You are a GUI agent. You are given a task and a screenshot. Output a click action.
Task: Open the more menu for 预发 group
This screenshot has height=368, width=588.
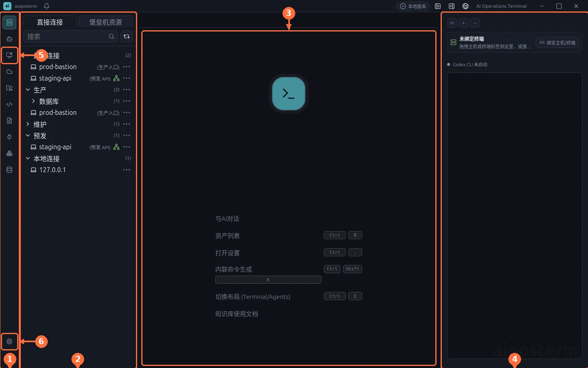tap(127, 135)
